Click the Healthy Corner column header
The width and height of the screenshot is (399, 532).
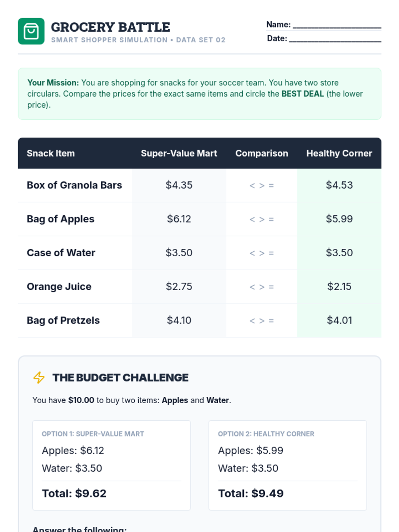[339, 153]
